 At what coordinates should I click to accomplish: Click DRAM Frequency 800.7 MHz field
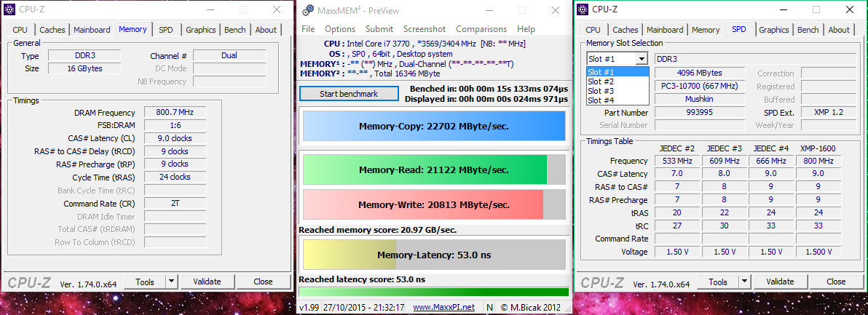(x=175, y=112)
